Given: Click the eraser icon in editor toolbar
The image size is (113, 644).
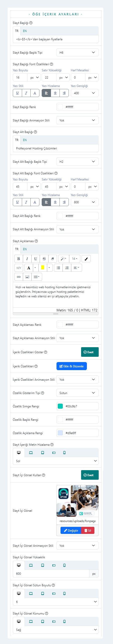Looking at the screenshot, I should click(x=52, y=259).
